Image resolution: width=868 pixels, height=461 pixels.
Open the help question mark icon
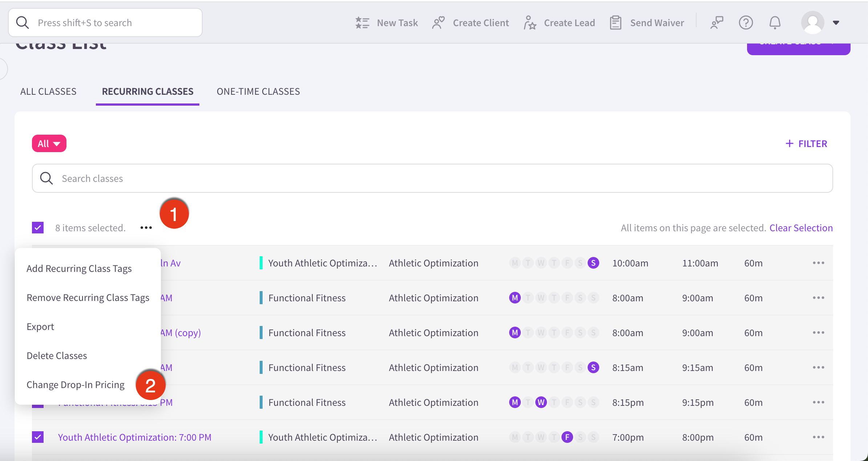coord(746,23)
